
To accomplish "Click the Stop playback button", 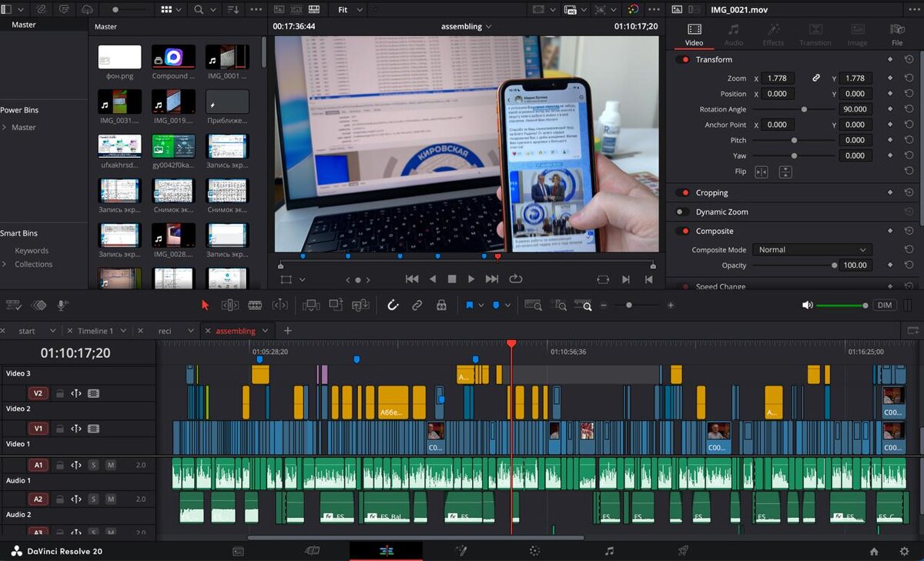I will [x=452, y=279].
